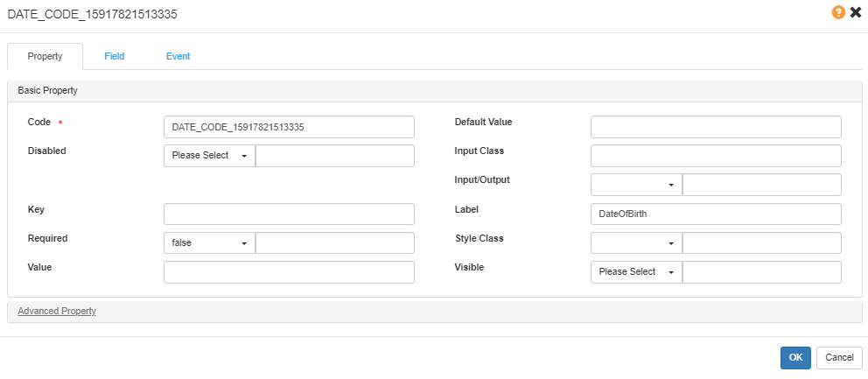
Task: Focus the Input Class text field
Action: (716, 156)
